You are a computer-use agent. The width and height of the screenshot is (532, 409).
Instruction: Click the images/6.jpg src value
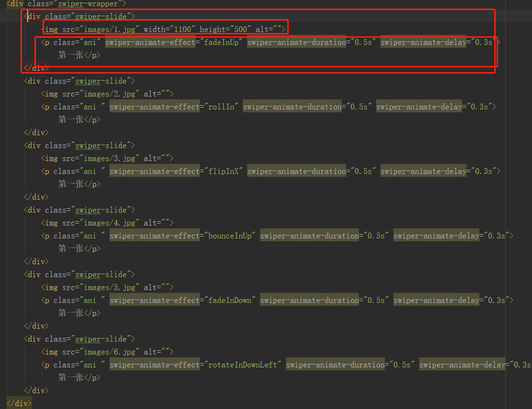(x=109, y=352)
